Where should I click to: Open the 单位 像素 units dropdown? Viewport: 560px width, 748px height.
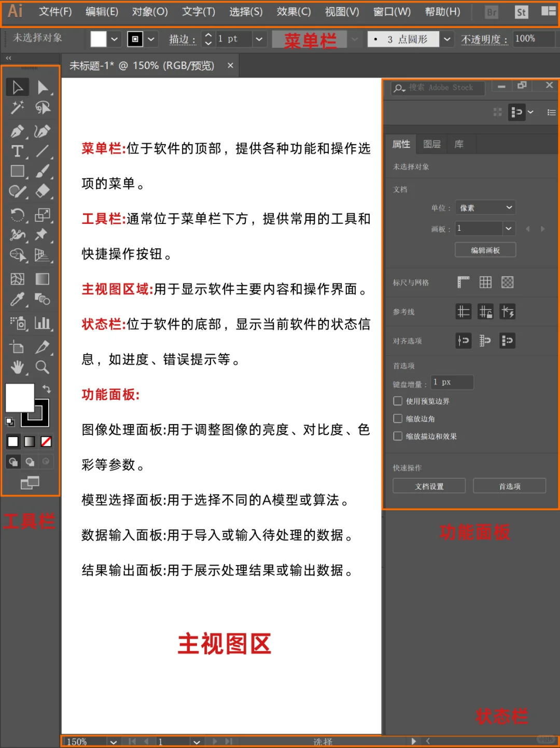(485, 208)
